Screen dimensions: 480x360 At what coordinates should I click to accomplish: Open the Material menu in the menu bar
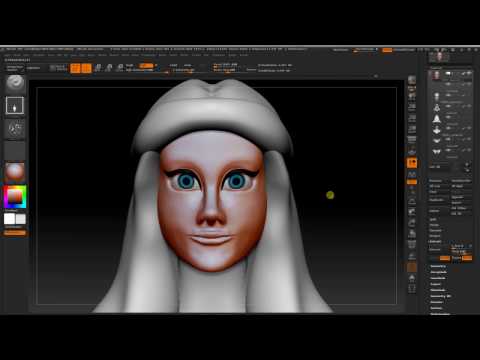[x=113, y=55]
